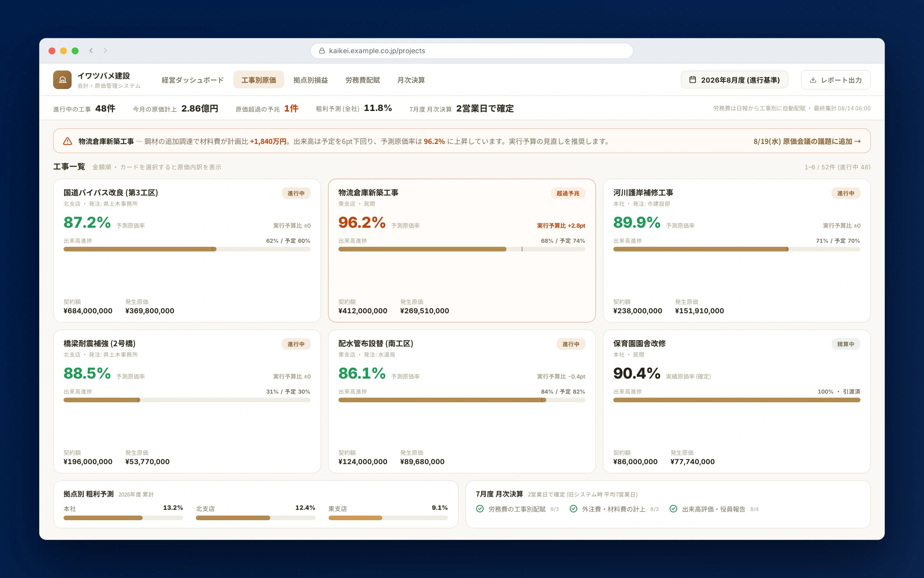The width and height of the screenshot is (924, 578).
Task: Click the 68% / 予定 74% progress text
Action: tap(563, 241)
